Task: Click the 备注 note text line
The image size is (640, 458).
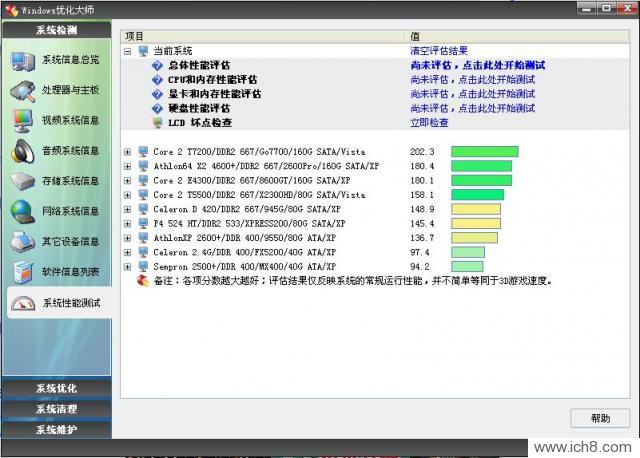Action: point(353,281)
